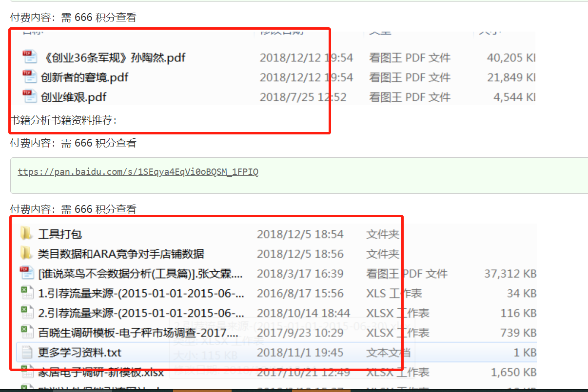The image size is (588, 392).
Task: Click the modified date 2018/12/5 18:56 cell
Action: (x=300, y=254)
